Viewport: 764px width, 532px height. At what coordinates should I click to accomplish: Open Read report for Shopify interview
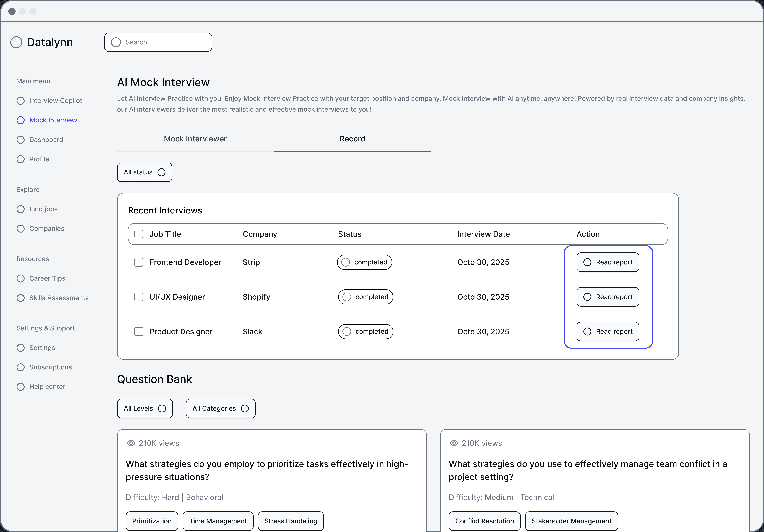pos(608,297)
